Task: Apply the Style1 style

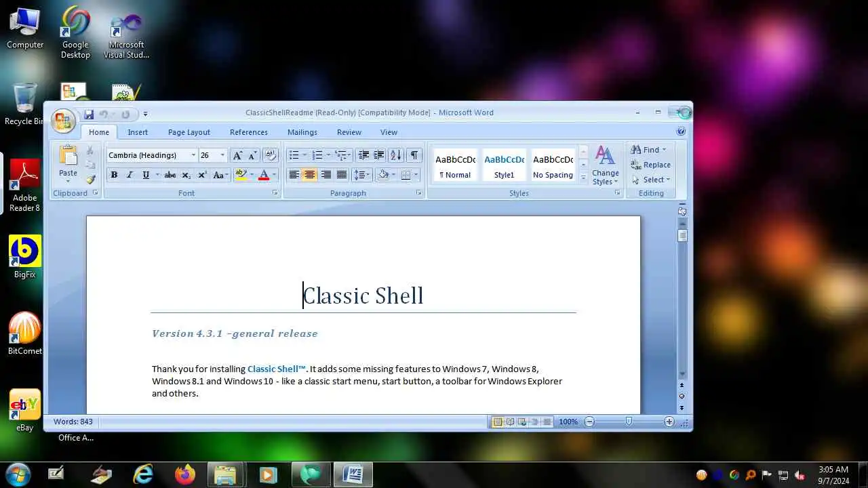Action: coord(504,165)
